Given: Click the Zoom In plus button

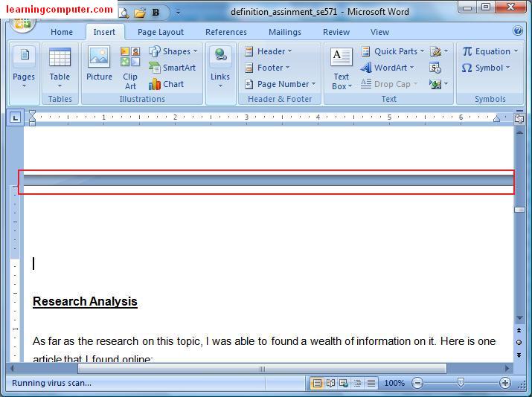Looking at the screenshot, I should [505, 383].
